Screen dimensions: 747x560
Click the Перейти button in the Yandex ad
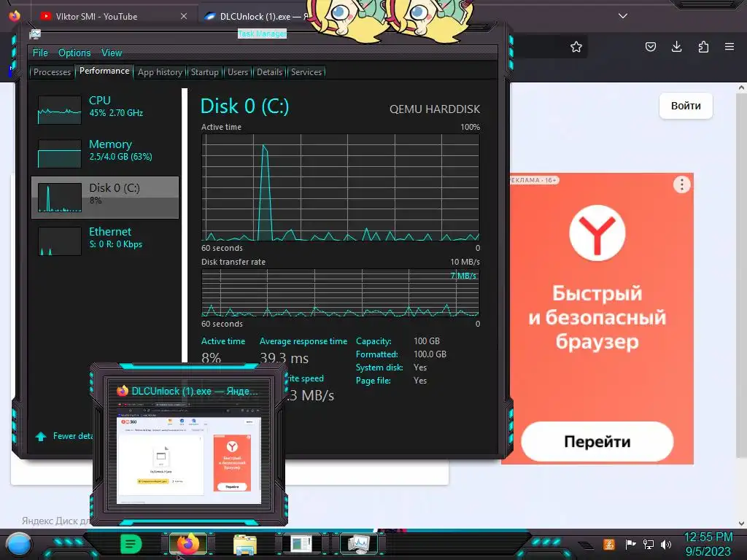[597, 441]
